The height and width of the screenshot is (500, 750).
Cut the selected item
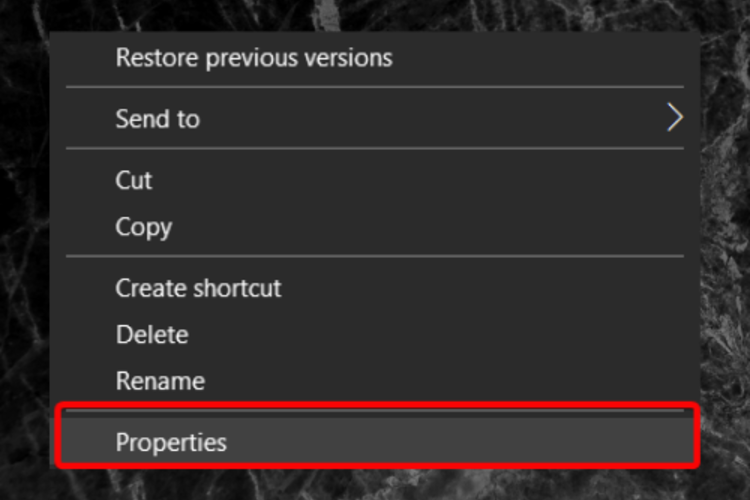(x=375, y=180)
